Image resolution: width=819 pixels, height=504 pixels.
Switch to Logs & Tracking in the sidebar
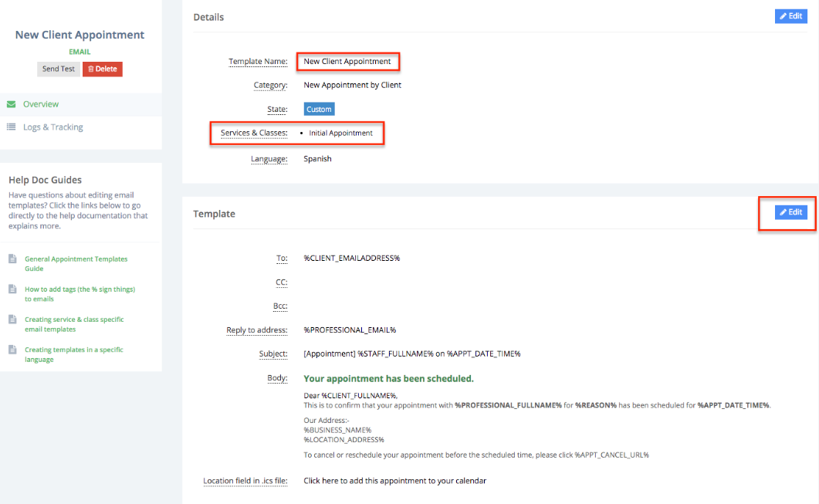(x=52, y=127)
